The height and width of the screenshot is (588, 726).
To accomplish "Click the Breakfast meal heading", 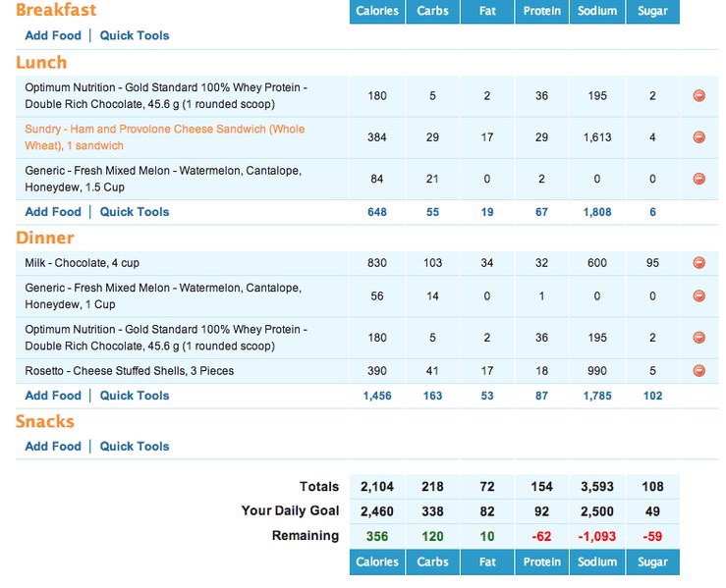I will click(x=56, y=9).
